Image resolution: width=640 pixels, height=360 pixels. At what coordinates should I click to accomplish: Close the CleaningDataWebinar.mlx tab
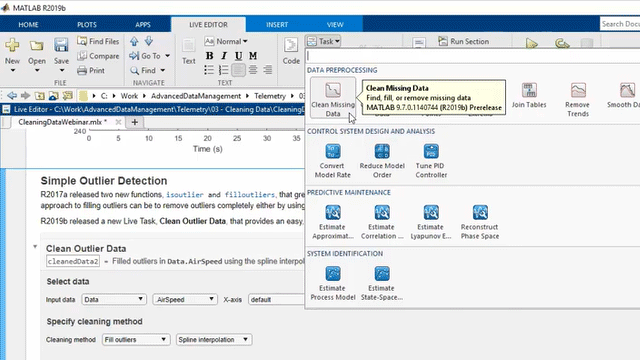point(118,122)
